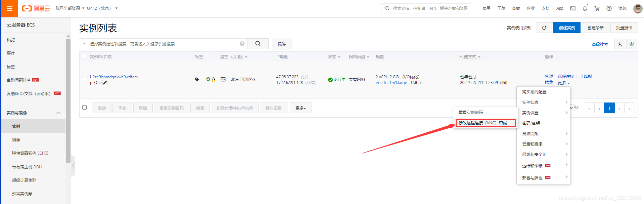Open the bottom More batch dropdown
644x204 pixels.
(301, 108)
